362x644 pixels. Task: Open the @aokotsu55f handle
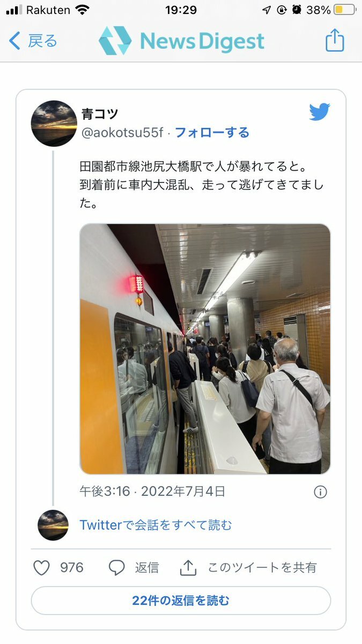coord(122,133)
